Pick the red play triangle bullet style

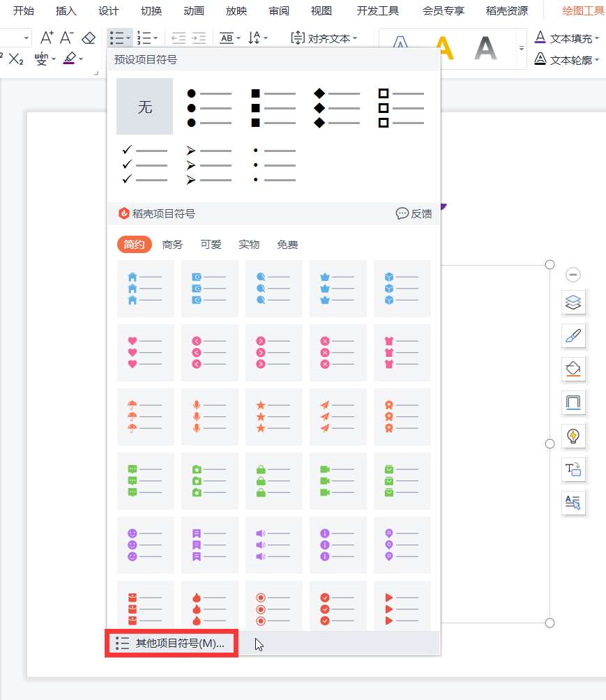(x=402, y=606)
